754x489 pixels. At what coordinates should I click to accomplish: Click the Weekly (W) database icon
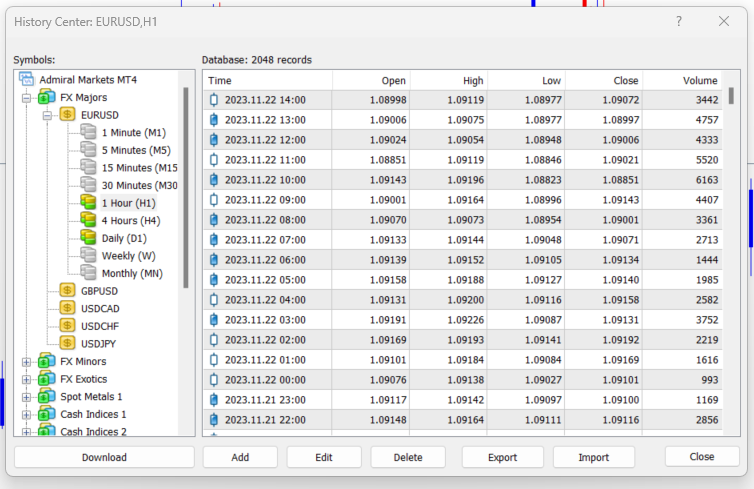(x=88, y=255)
